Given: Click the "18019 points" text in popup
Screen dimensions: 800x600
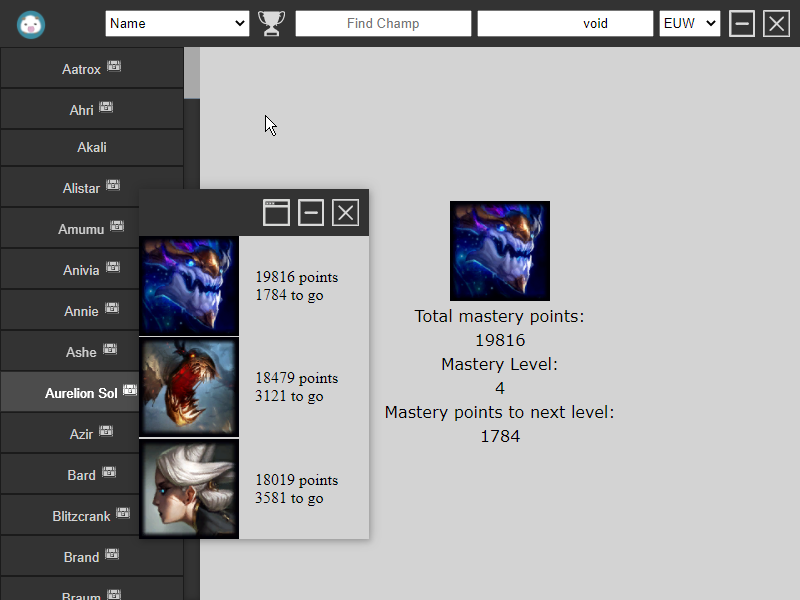Looking at the screenshot, I should click(296, 480).
